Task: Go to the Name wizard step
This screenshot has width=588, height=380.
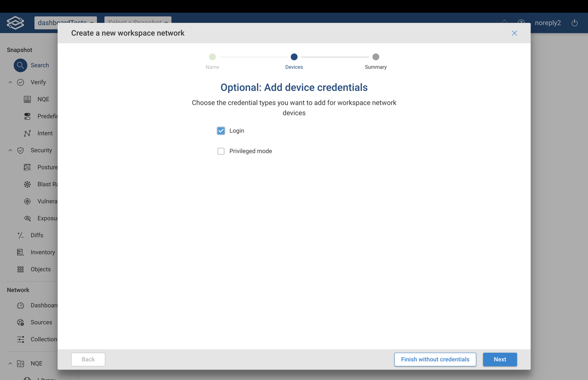Action: [212, 57]
